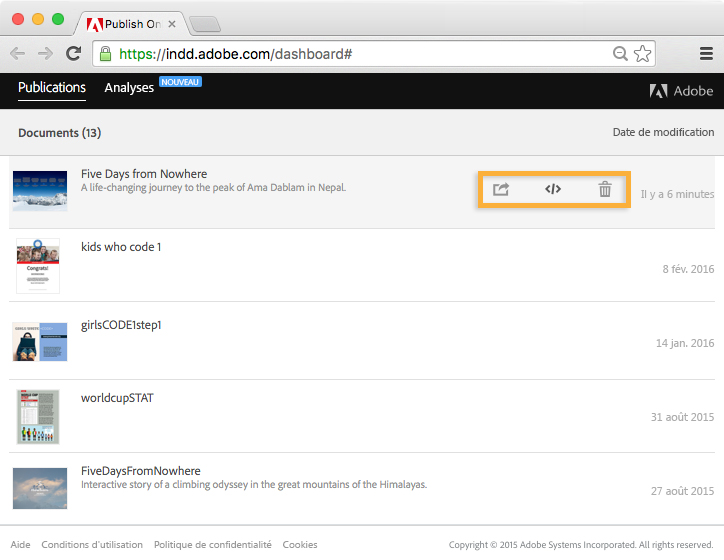Open a new browser tab

[204, 23]
